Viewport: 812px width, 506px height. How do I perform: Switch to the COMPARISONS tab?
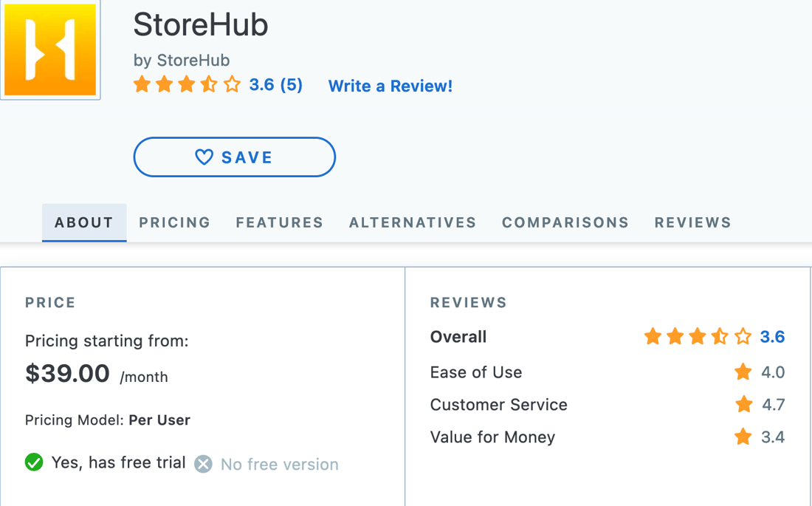(x=565, y=222)
